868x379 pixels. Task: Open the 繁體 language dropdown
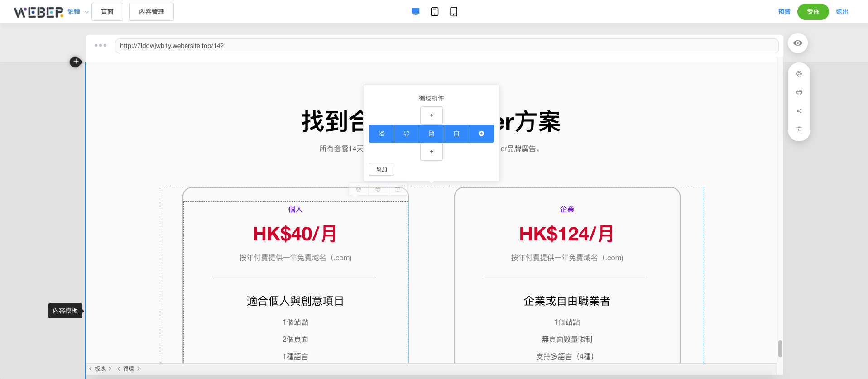(x=78, y=12)
